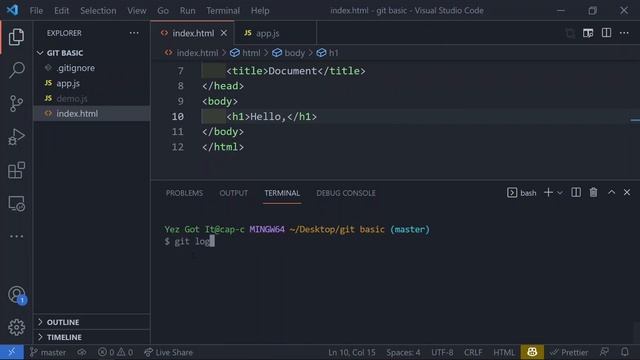Open the Edit menu

(x=62, y=11)
